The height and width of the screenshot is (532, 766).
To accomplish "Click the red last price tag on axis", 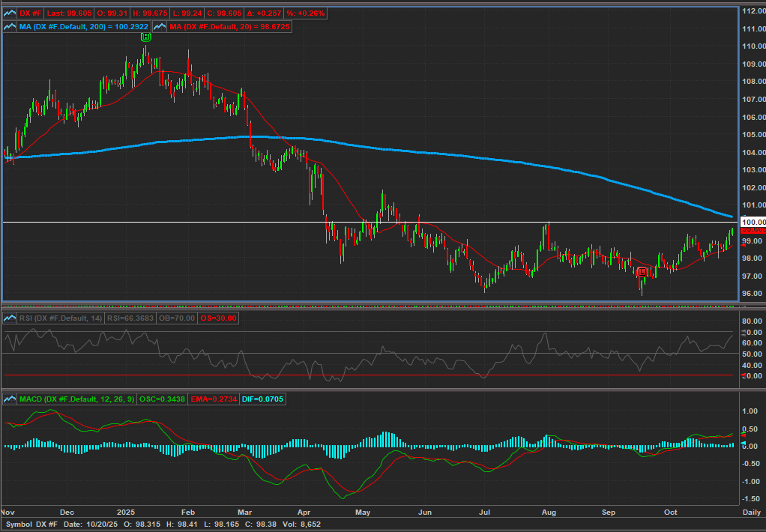I will click(x=752, y=232).
